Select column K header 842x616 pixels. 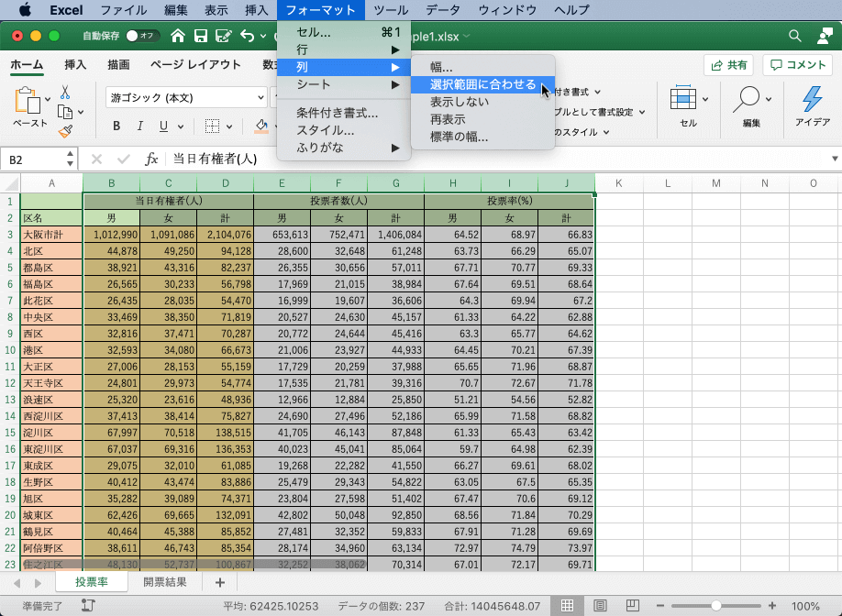pyautogui.click(x=618, y=183)
